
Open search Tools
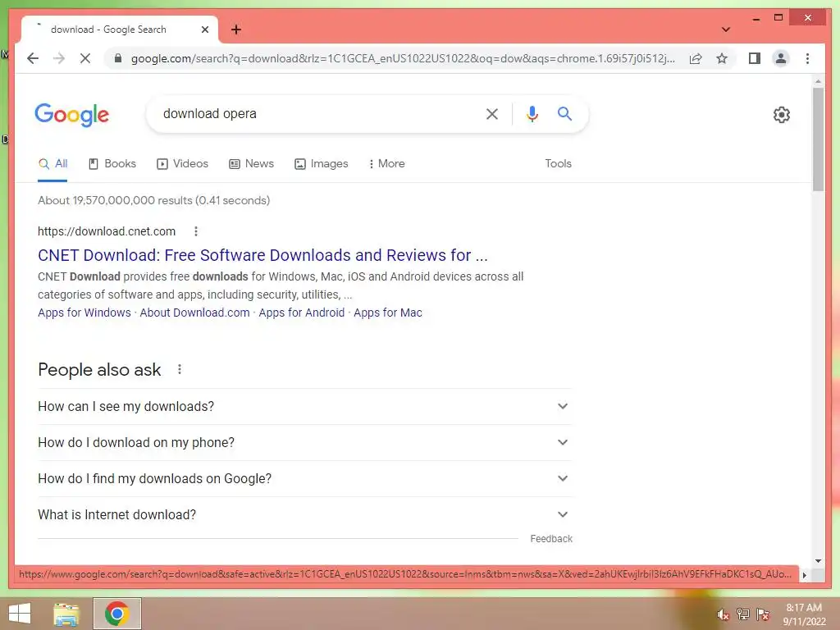[x=558, y=164]
